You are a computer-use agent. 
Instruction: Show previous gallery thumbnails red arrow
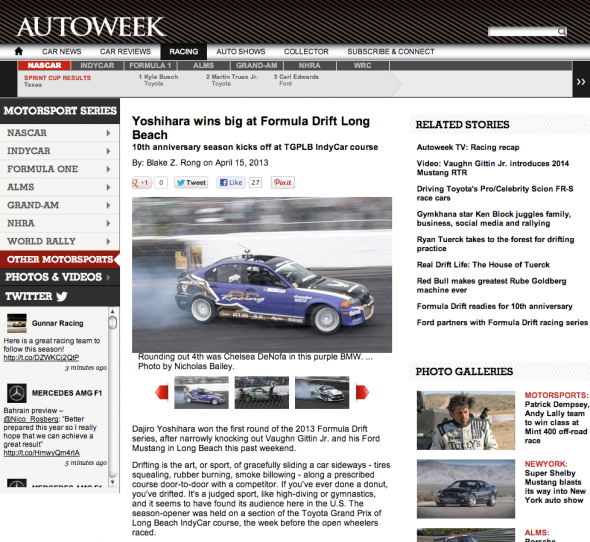[162, 392]
